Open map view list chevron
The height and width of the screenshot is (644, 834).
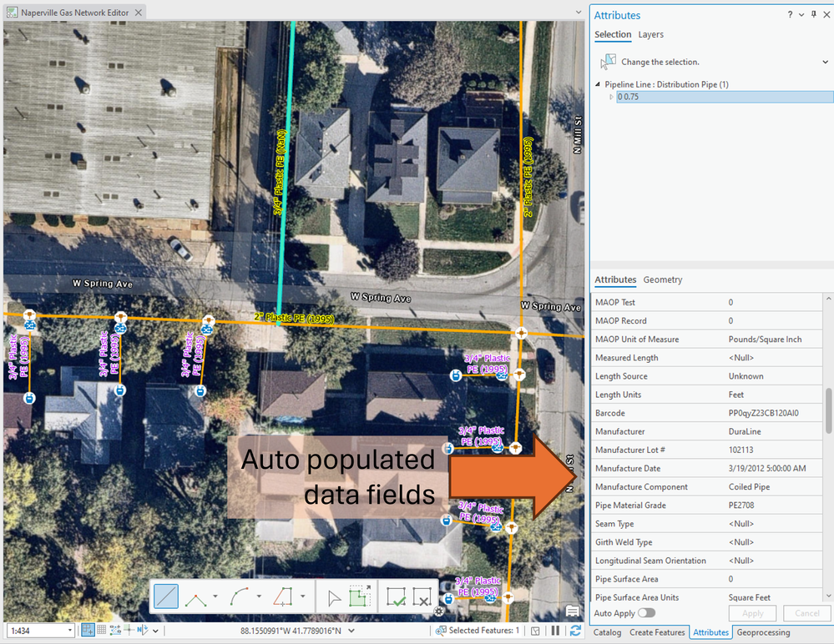tap(579, 12)
